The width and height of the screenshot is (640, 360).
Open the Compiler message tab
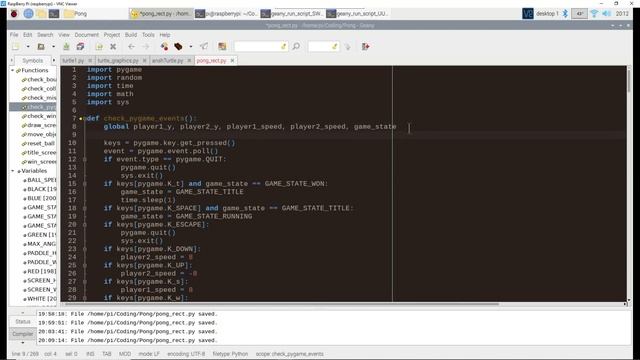tap(22, 333)
